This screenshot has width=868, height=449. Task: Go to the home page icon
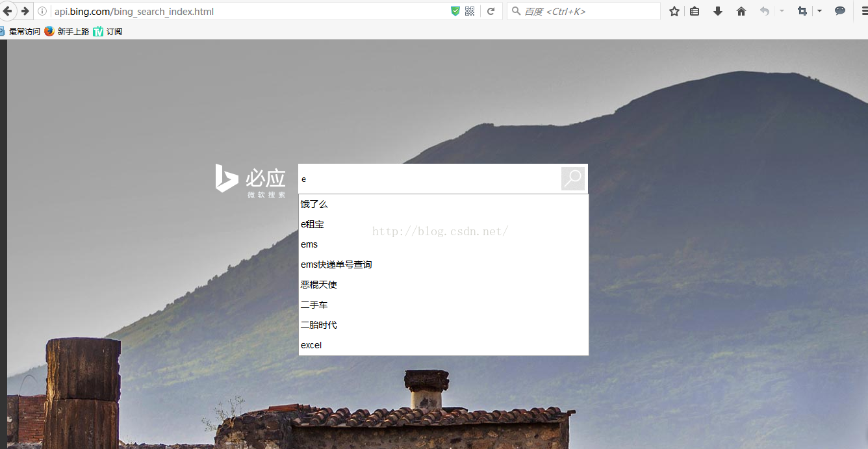click(x=741, y=11)
